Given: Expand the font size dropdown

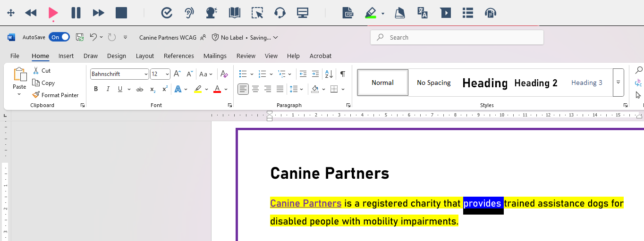Looking at the screenshot, I should pyautogui.click(x=167, y=74).
